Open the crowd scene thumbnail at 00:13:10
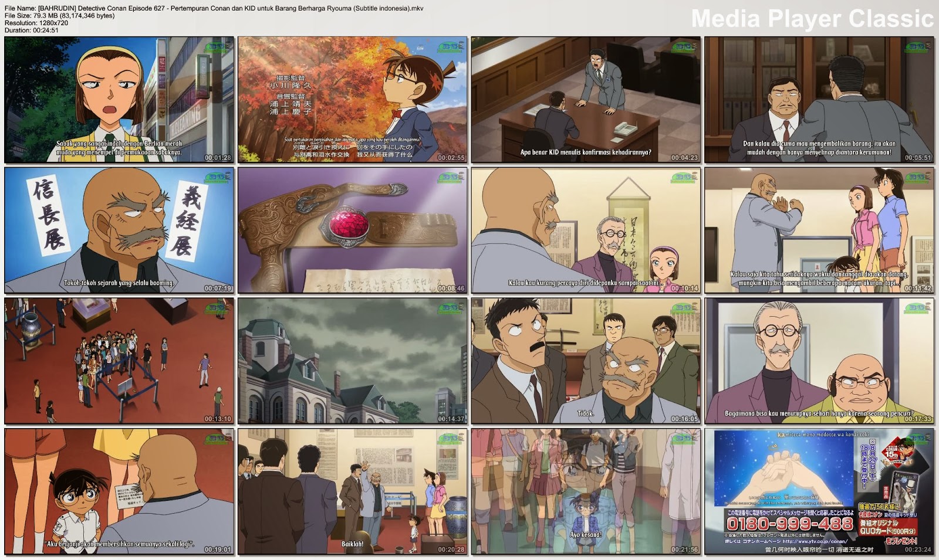939x560 pixels. [x=119, y=361]
